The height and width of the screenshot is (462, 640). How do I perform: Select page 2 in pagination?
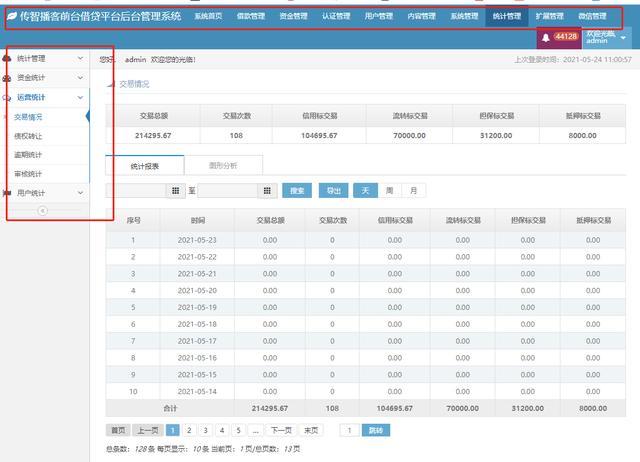coord(189,430)
